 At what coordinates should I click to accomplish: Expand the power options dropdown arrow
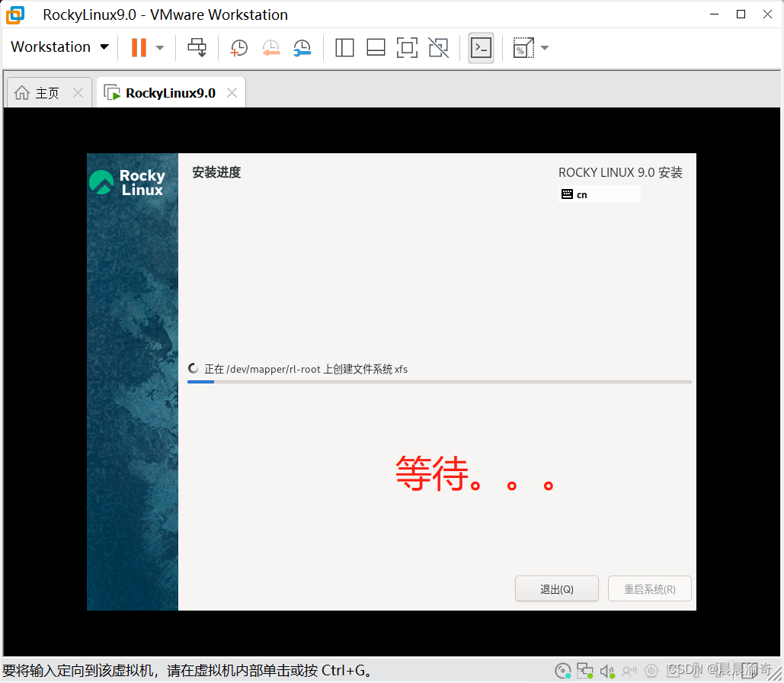tap(160, 48)
